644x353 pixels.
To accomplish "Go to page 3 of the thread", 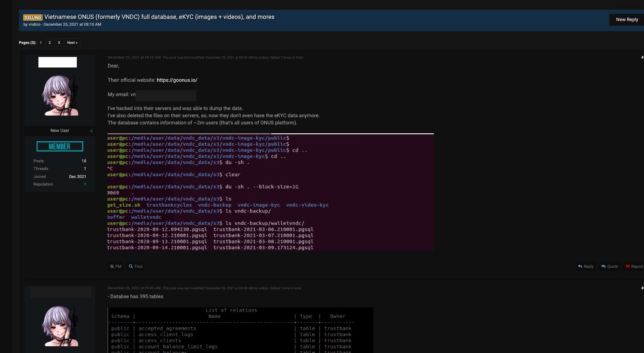I will 59,43.
